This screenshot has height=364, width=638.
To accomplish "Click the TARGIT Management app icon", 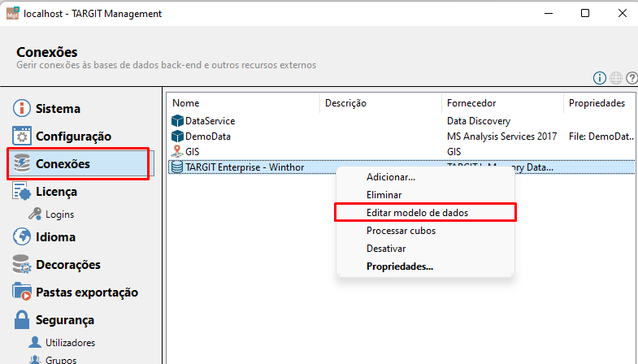I will (13, 14).
